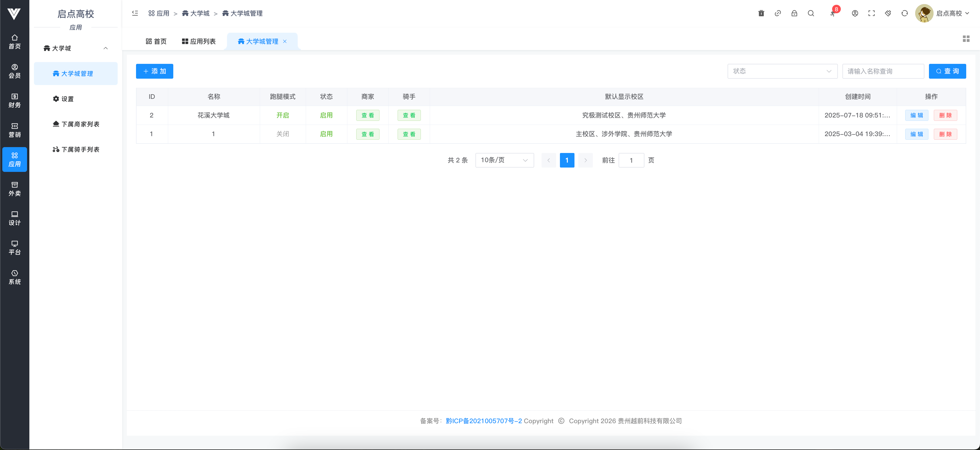
Task: Click the 默认显示校区 column header
Action: click(x=624, y=97)
